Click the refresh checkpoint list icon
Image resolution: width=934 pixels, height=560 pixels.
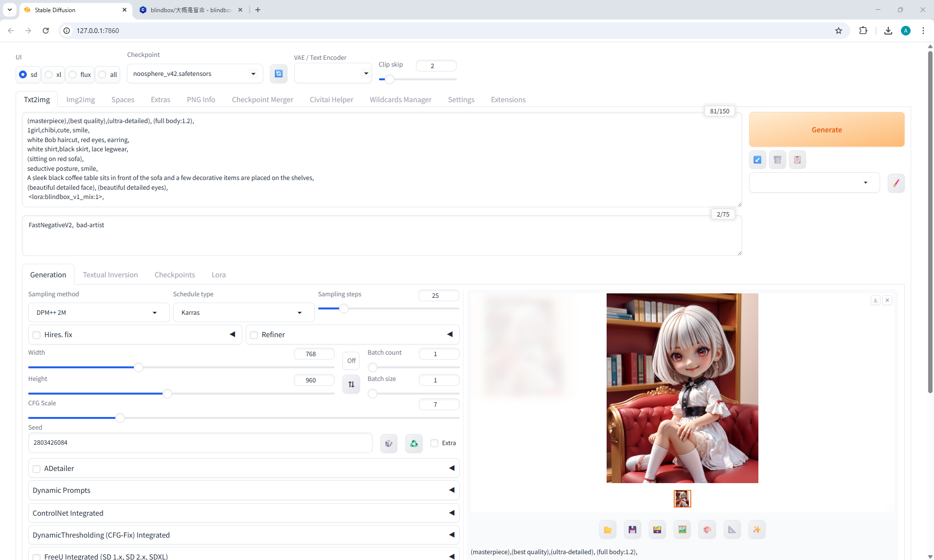(x=278, y=73)
